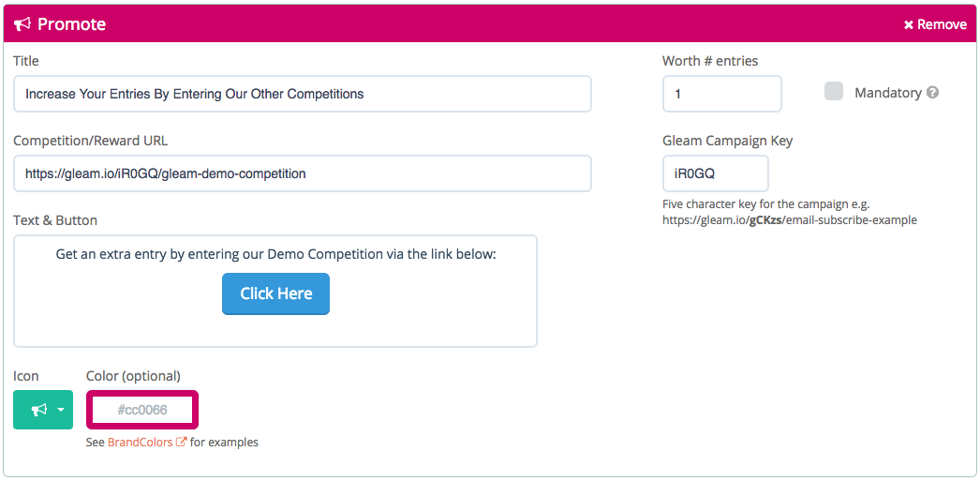Image resolution: width=980 pixels, height=481 pixels.
Task: Expand the Icon picker dropdown caret
Action: pyautogui.click(x=61, y=411)
